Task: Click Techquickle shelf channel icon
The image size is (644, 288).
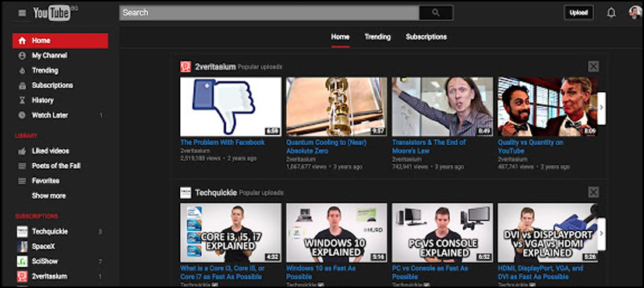Action: click(186, 193)
